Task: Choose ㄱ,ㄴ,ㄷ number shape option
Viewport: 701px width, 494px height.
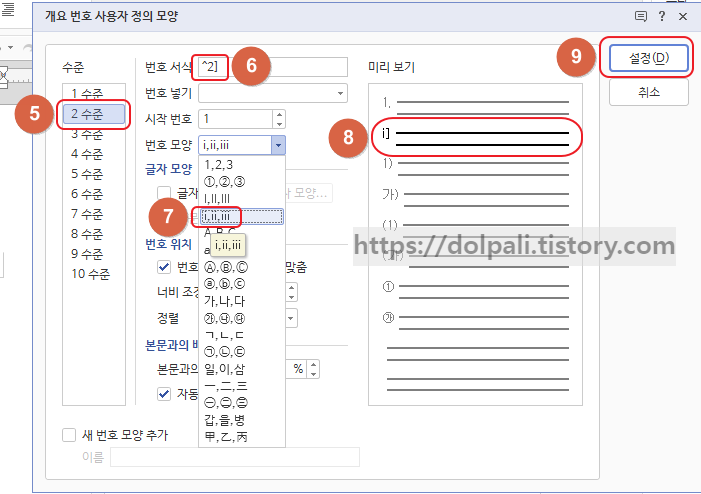Action: [x=241, y=335]
